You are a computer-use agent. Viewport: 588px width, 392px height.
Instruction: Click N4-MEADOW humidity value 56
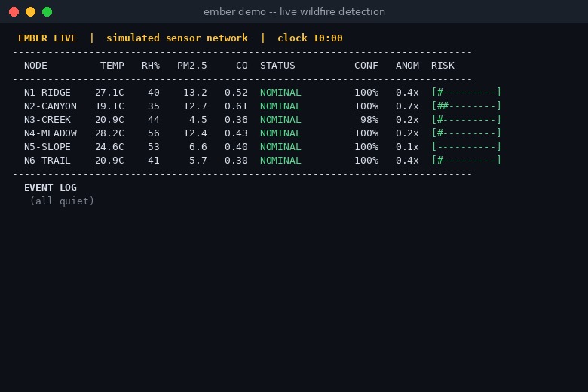(153, 133)
